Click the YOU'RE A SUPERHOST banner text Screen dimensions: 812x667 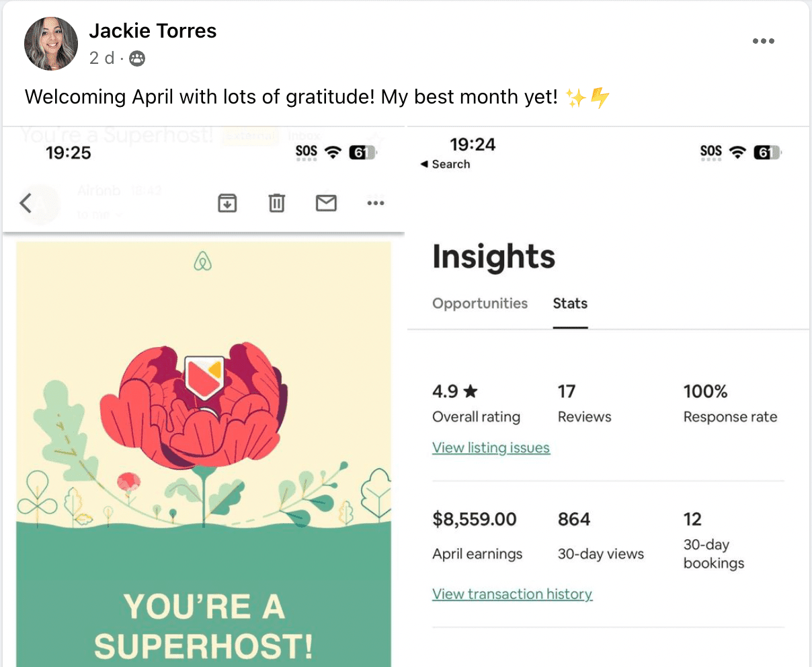coord(203,626)
